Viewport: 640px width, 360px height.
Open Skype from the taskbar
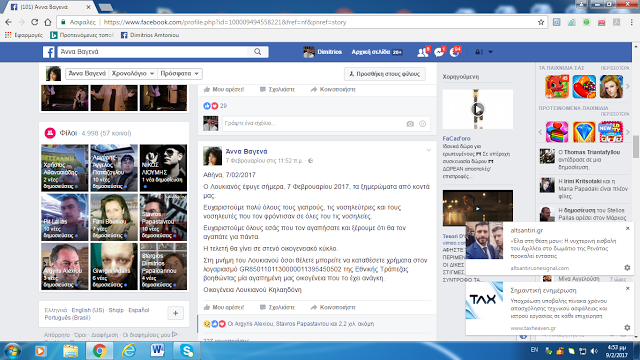[187, 351]
